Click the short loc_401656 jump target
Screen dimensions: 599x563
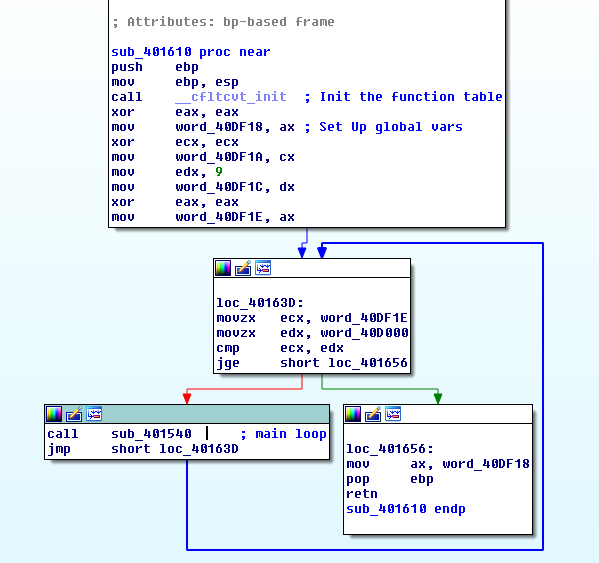pyautogui.click(x=344, y=362)
